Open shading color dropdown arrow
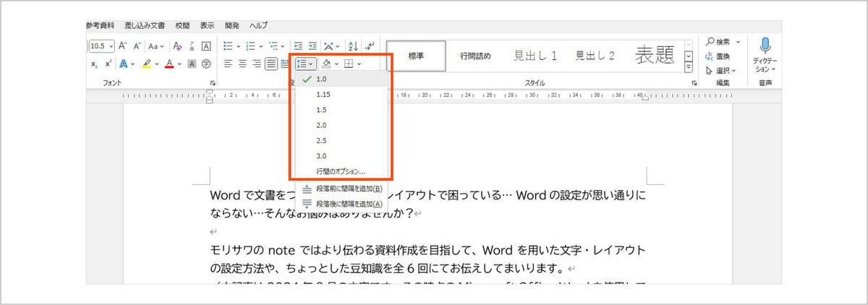The height and width of the screenshot is (305, 868). pos(336,64)
